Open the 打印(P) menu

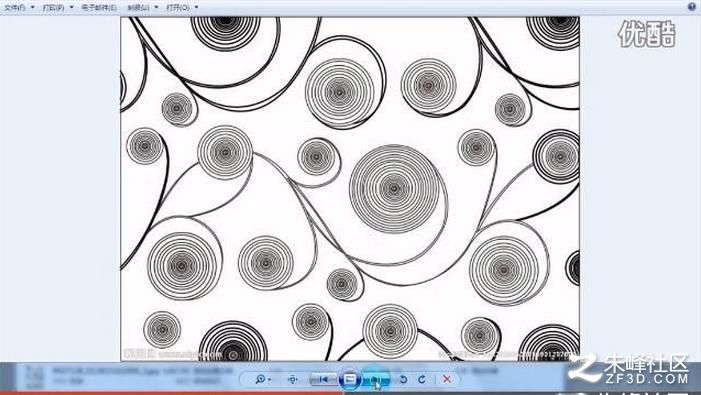click(53, 8)
